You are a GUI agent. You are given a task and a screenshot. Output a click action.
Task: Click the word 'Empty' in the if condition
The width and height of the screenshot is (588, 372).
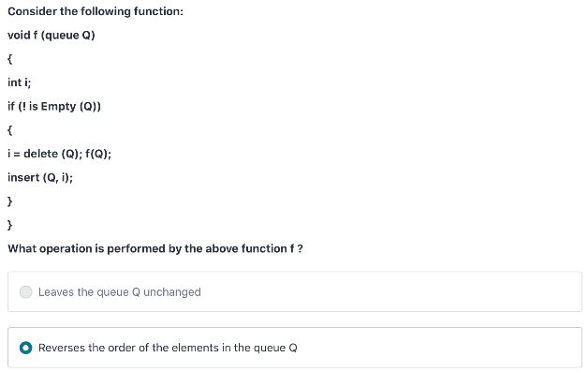coord(58,107)
